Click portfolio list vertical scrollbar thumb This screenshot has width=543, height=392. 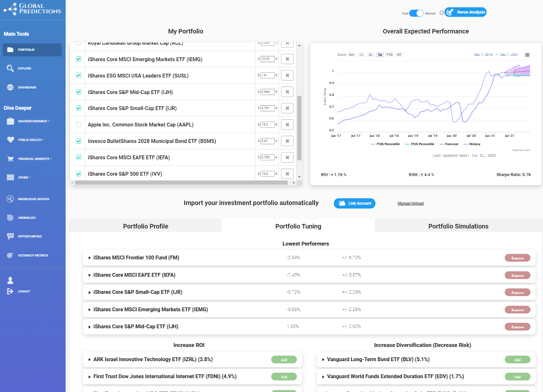[299, 128]
